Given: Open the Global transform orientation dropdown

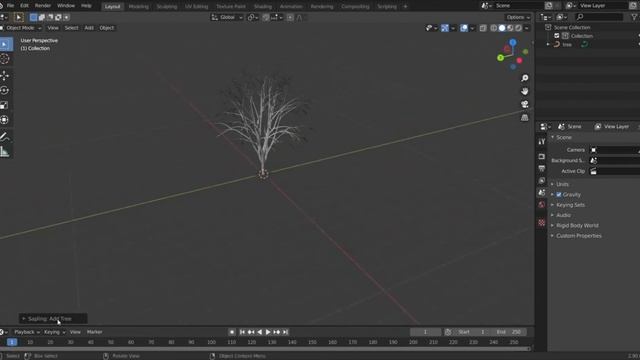Looking at the screenshot, I should coord(227,17).
